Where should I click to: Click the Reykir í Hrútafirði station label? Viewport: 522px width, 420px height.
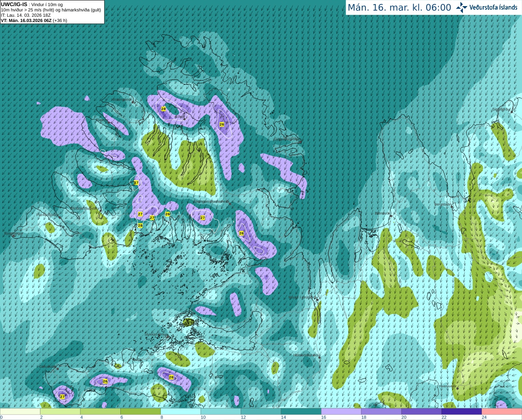pyautogui.click(x=302, y=297)
